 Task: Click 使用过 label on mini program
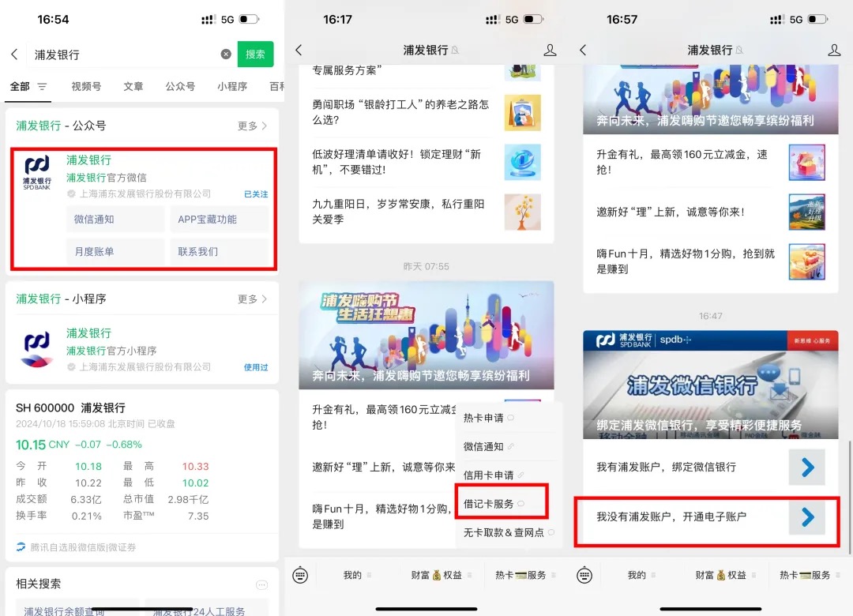(x=256, y=367)
